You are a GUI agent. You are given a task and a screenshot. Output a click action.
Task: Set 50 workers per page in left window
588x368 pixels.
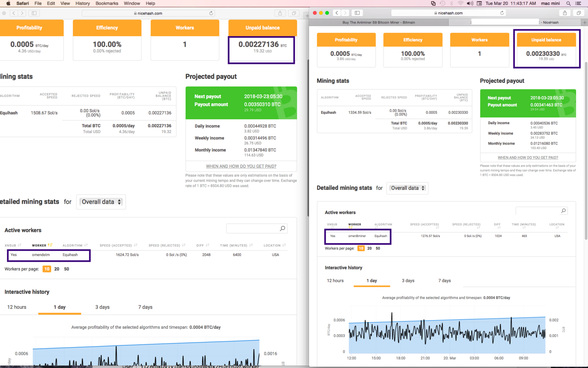click(67, 269)
